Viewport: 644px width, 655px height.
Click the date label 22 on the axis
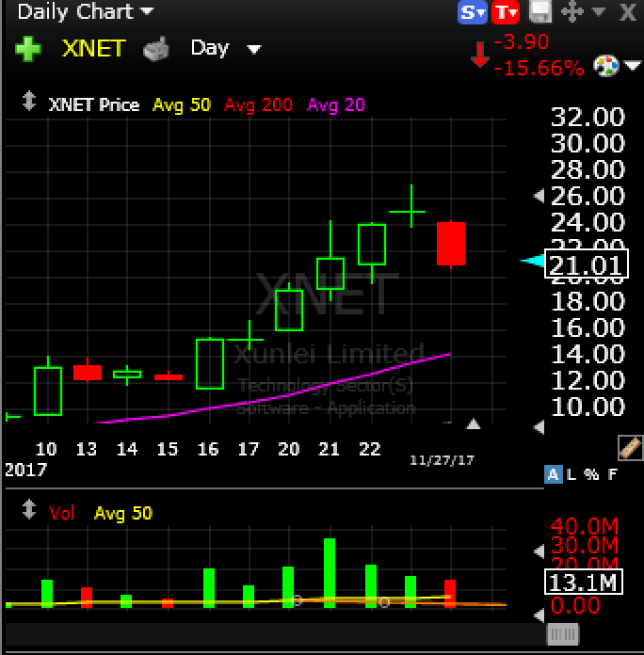tap(370, 450)
